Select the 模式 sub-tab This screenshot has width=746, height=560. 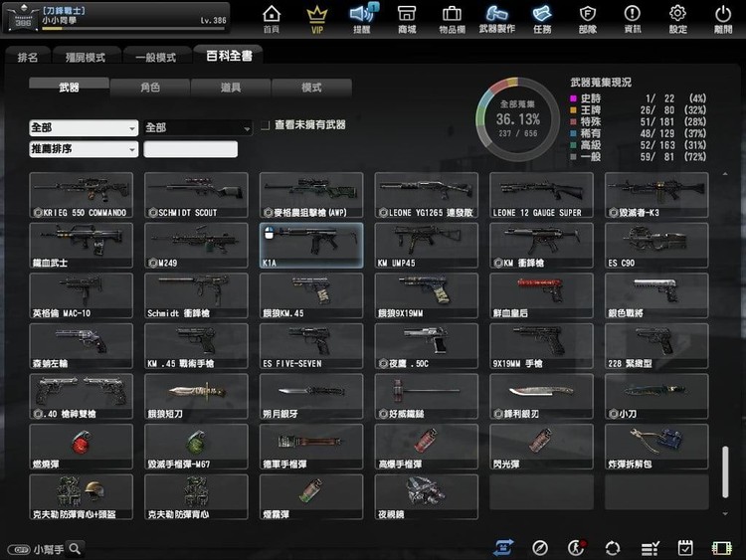click(311, 88)
